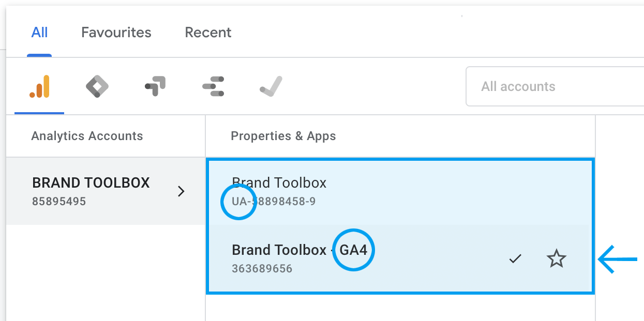Open the Google Optimize product icon
The width and height of the screenshot is (644, 321).
[155, 87]
